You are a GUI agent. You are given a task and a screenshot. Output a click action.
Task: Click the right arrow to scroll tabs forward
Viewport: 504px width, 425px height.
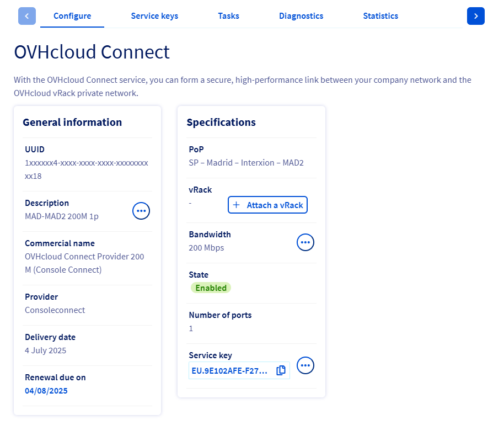[476, 16]
